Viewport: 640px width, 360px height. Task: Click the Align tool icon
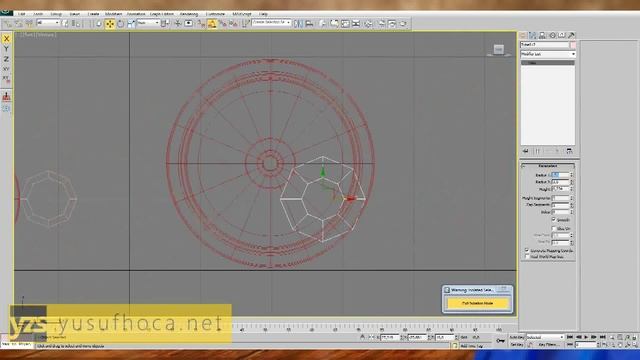tap(309, 24)
